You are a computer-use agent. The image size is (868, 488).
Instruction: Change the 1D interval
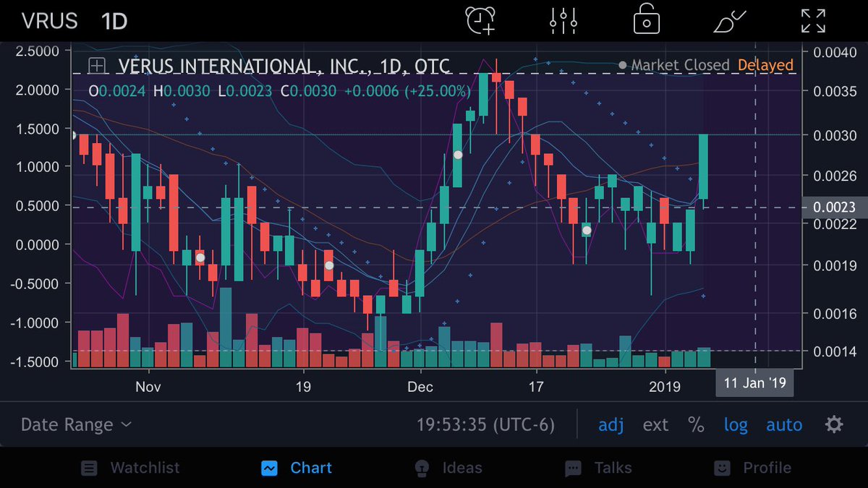pyautogui.click(x=114, y=20)
